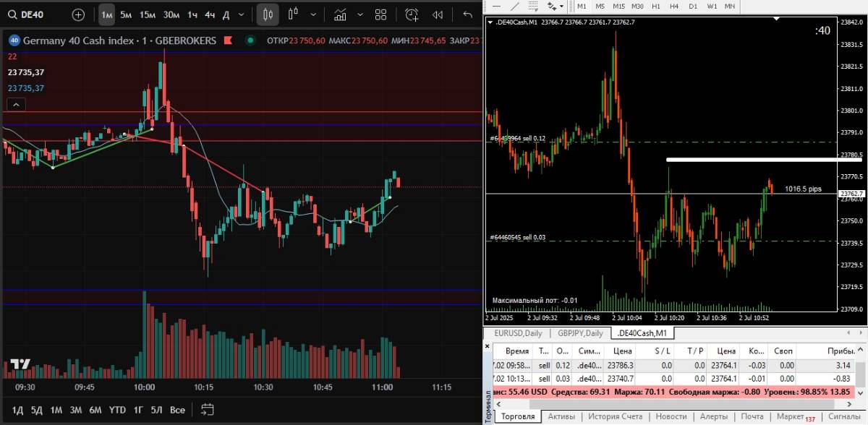Viewport: 868px width, 425px height.
Task: Switch to the GBPJPY,Daily chart tab
Action: [x=580, y=333]
